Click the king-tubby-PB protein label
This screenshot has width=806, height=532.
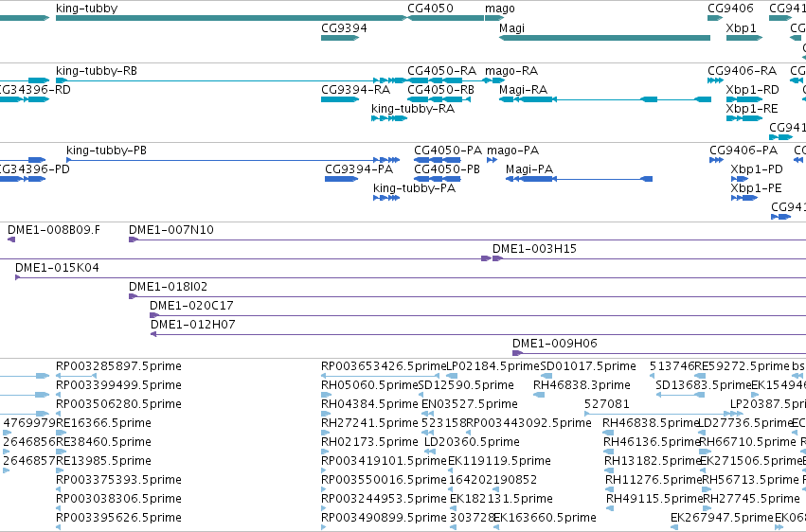click(x=106, y=151)
